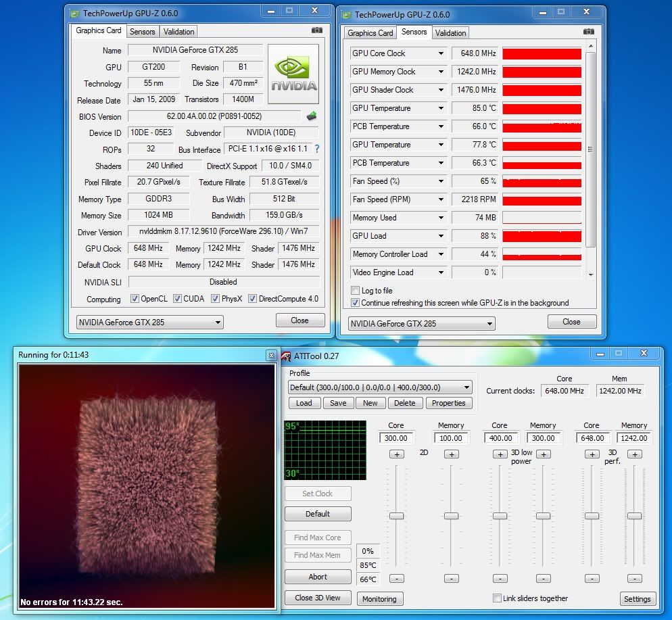
Task: Click the Close 3D View button
Action: (x=318, y=598)
